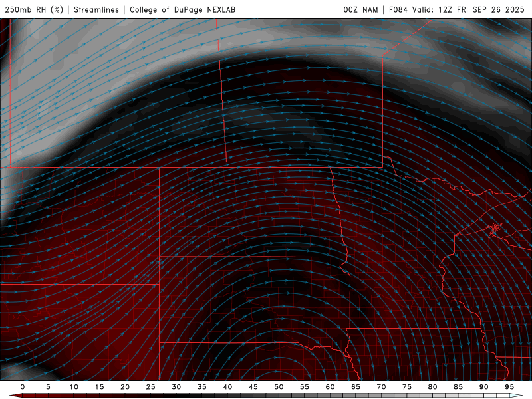Click the '35' value on color scale

(202, 387)
